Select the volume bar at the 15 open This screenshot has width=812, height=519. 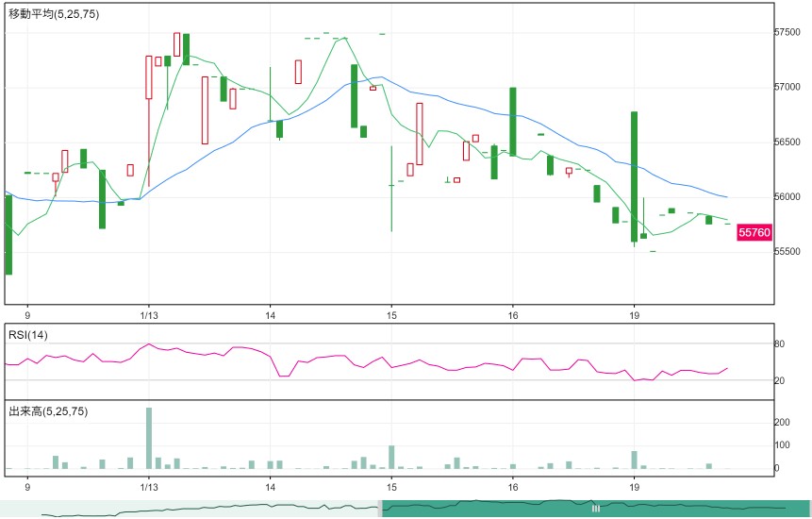tap(391, 457)
